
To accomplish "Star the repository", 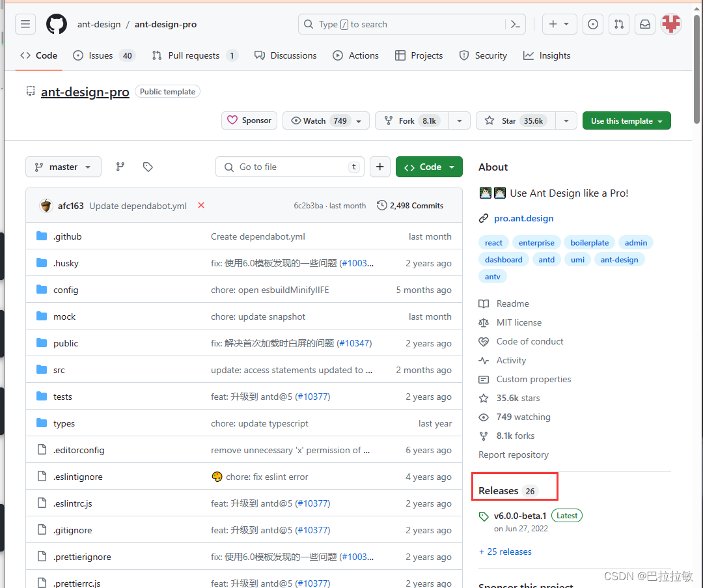I will (516, 120).
